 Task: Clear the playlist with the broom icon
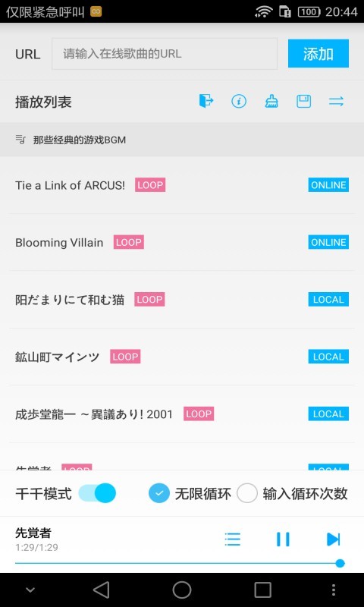pos(271,102)
